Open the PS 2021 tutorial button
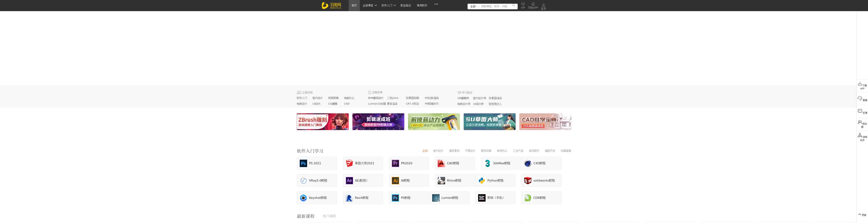 pyautogui.click(x=316, y=163)
